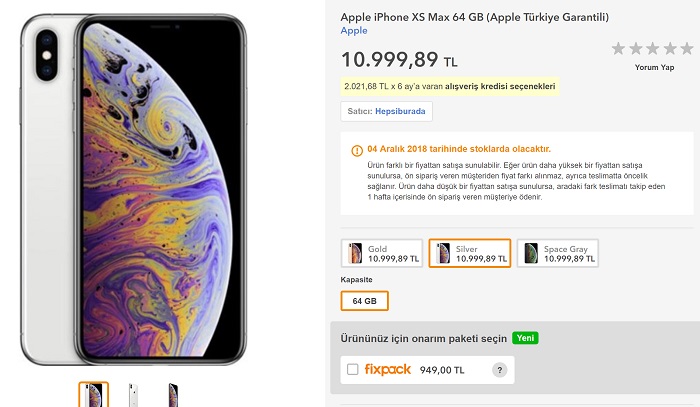700x407 pixels.
Task: Open the alışveriş kredisi seçenekleri link
Action: click(x=500, y=86)
